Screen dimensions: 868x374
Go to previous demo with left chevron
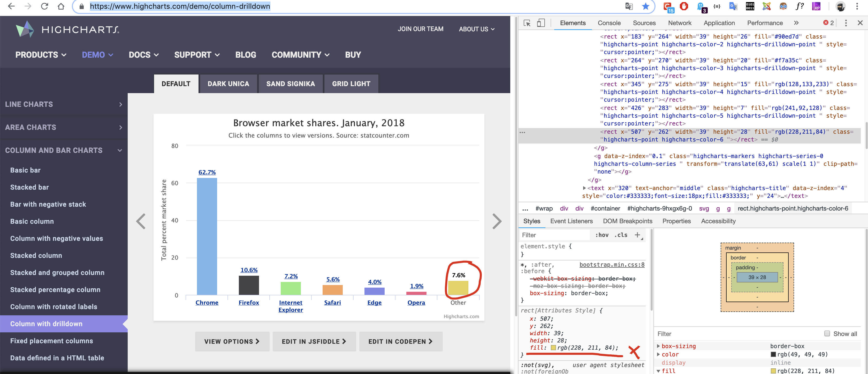click(x=141, y=222)
